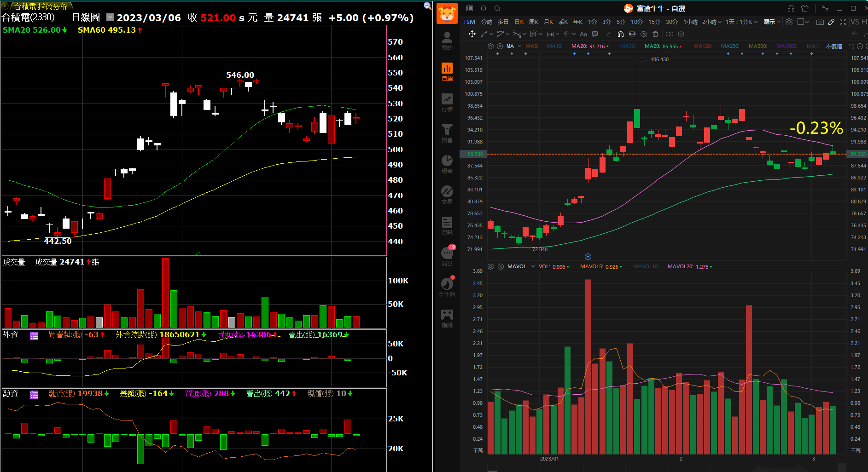The height and width of the screenshot is (472, 868).
Task: Open the search magnifier in Futu title bar
Action: tap(497, 8)
